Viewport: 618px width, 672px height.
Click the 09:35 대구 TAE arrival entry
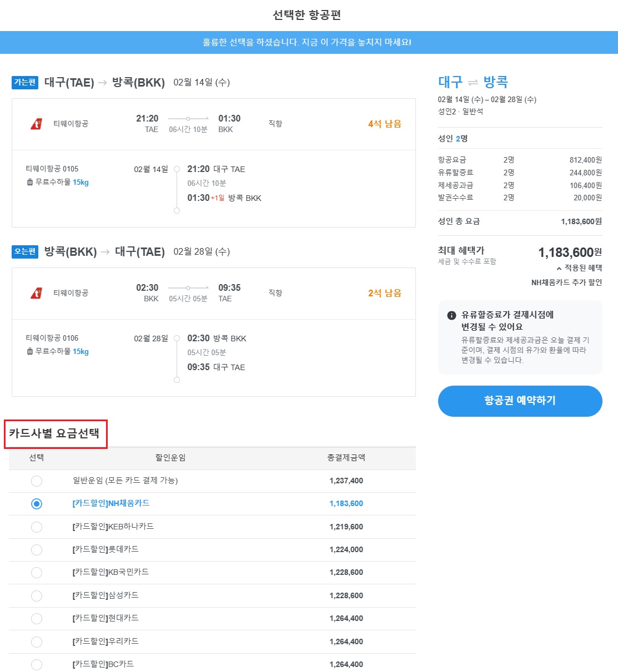[x=217, y=367]
